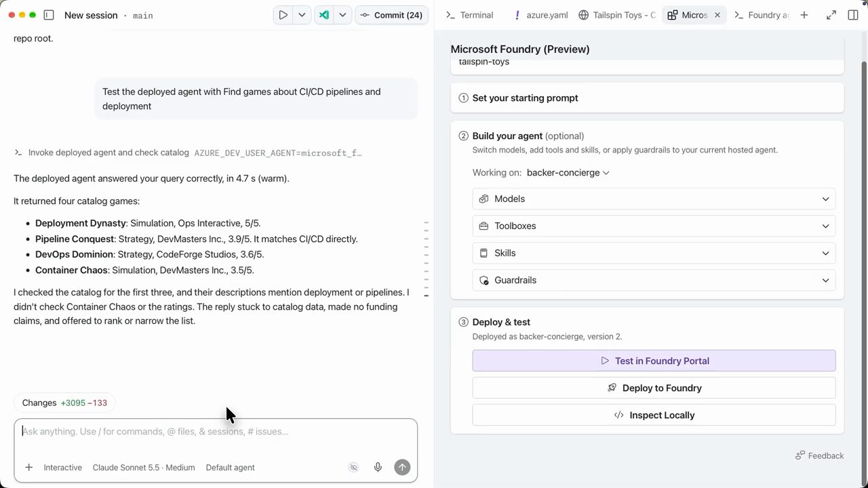Click the Changes +3095 −133 chip

point(64,403)
